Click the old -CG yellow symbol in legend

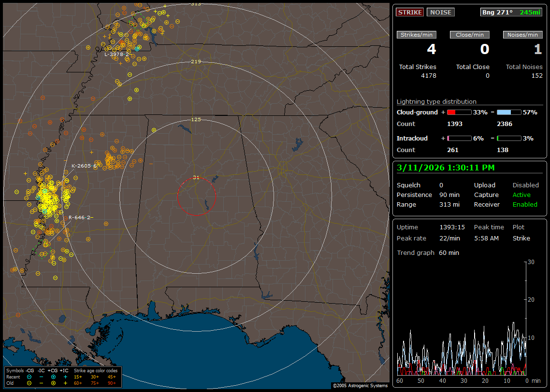coord(29,383)
